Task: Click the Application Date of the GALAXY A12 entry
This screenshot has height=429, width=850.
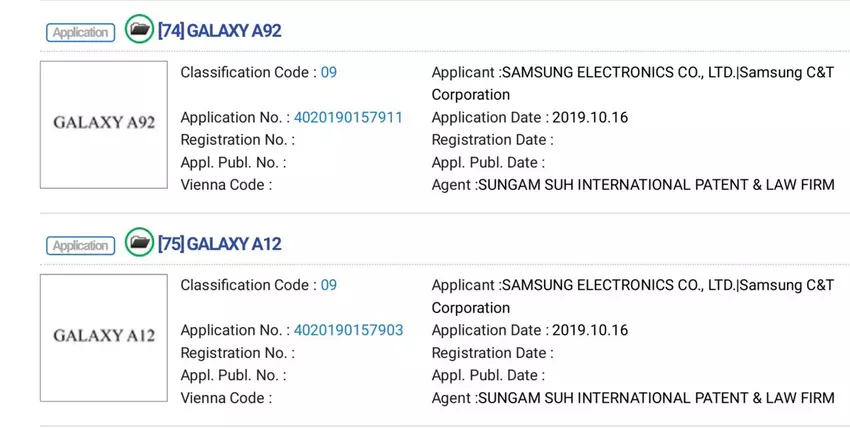Action: tap(590, 330)
